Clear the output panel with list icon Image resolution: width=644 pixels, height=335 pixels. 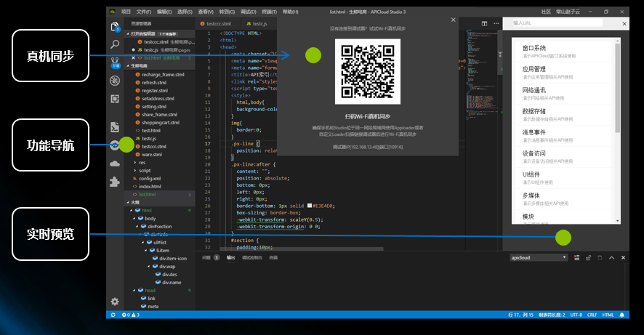576,257
